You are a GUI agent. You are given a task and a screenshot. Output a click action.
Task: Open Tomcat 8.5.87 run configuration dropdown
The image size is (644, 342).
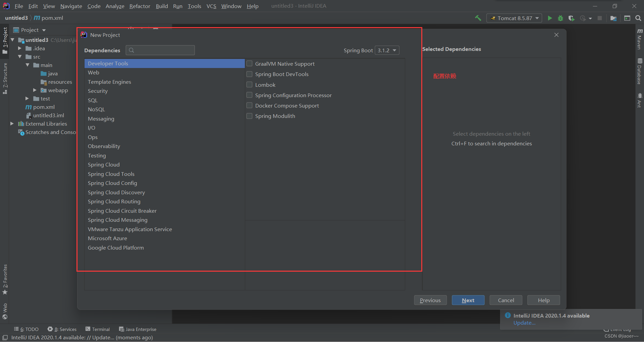point(514,18)
